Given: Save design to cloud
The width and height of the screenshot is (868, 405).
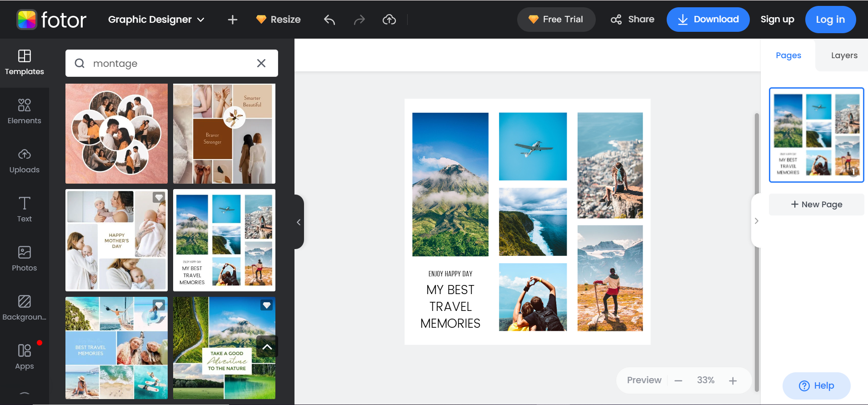Looking at the screenshot, I should (389, 20).
